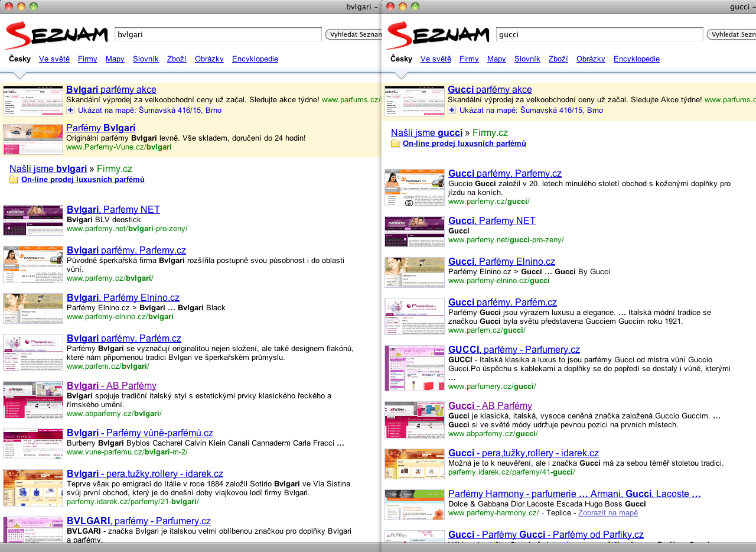This screenshot has width=756, height=552.
Task: Open Gucci parfémy, Parfém.cz result
Action: [503, 302]
